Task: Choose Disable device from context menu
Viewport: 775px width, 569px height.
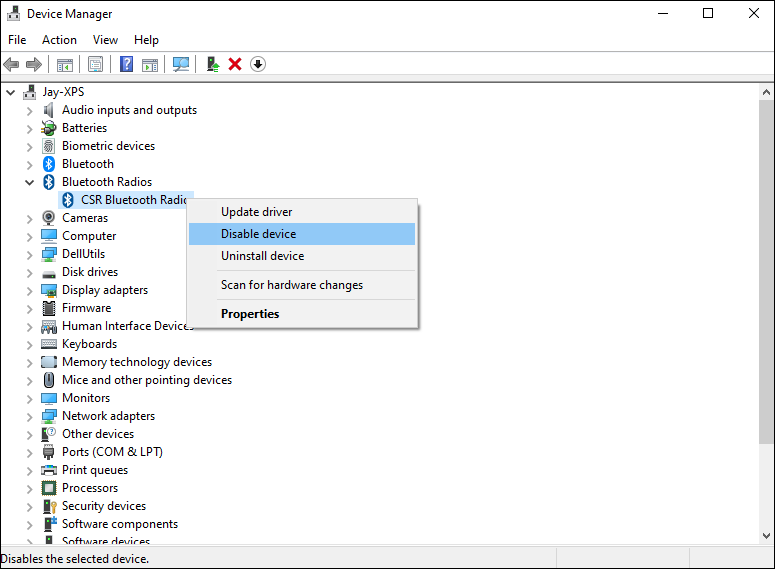Action: (258, 234)
